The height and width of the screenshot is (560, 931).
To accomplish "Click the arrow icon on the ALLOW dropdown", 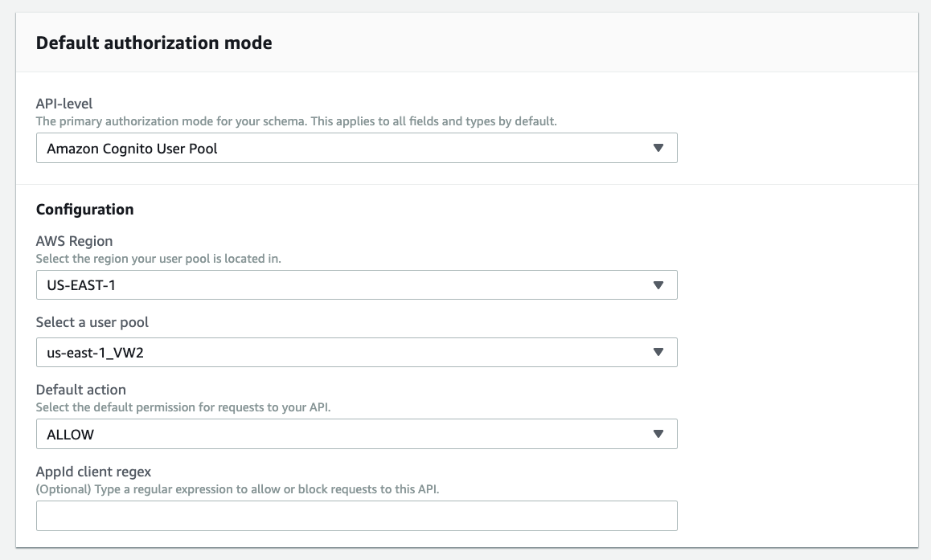I will point(659,434).
